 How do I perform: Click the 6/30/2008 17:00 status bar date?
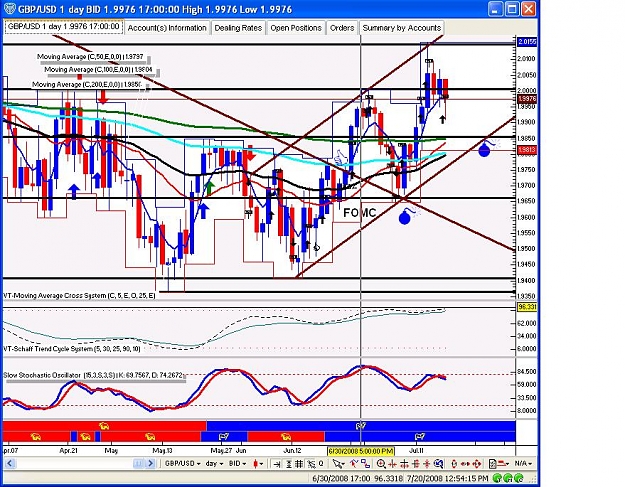pos(341,478)
